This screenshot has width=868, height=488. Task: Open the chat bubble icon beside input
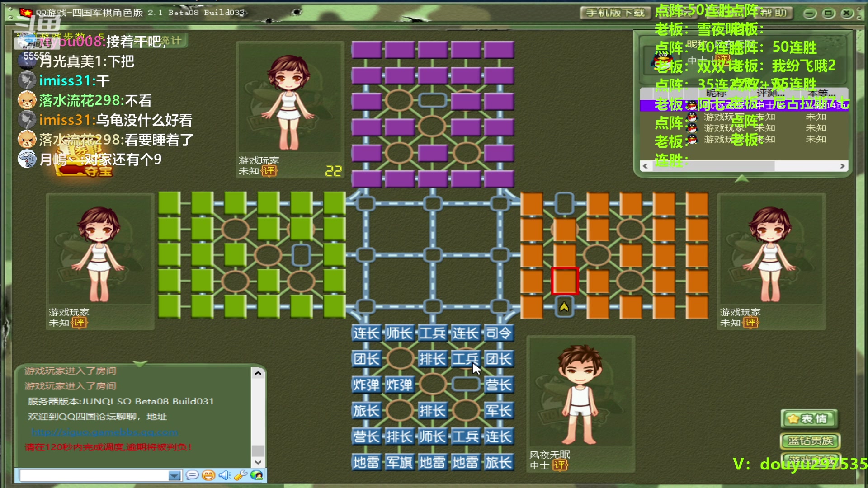coord(192,475)
